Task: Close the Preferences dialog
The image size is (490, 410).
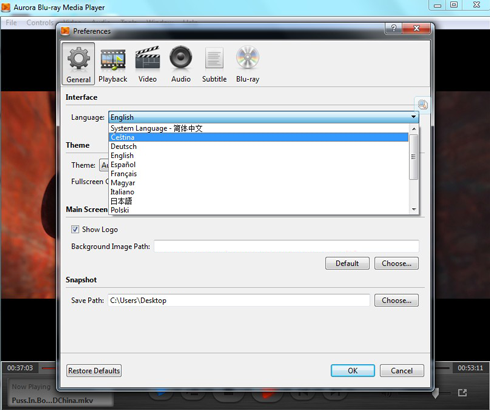Action: coord(416,28)
